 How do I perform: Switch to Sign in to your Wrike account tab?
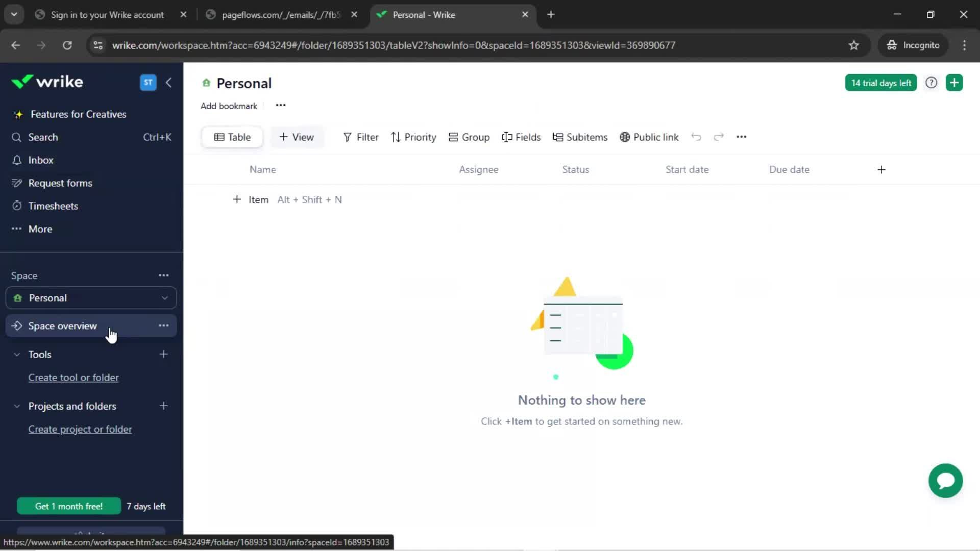click(x=107, y=15)
